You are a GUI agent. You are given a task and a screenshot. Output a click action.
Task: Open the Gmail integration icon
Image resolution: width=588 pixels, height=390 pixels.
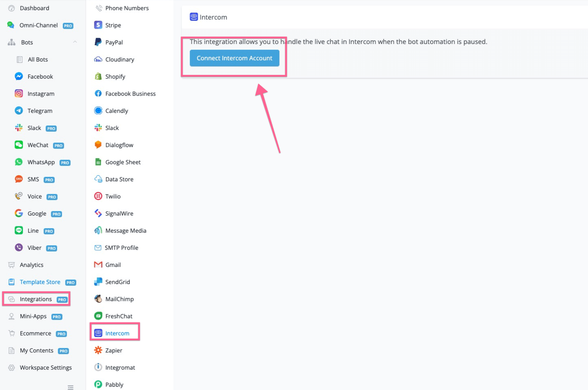[x=98, y=264]
